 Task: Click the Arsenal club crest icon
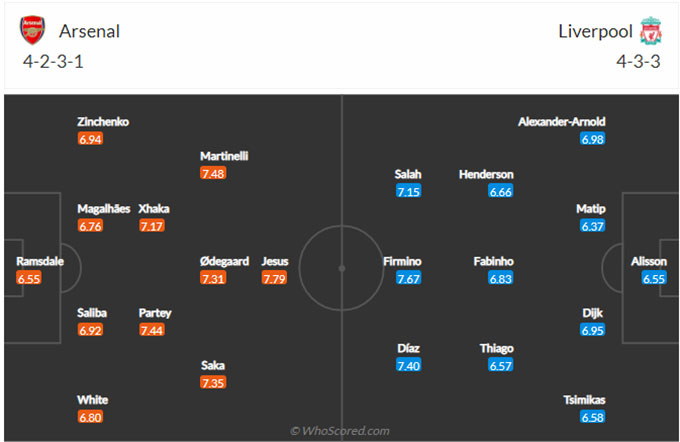33,30
